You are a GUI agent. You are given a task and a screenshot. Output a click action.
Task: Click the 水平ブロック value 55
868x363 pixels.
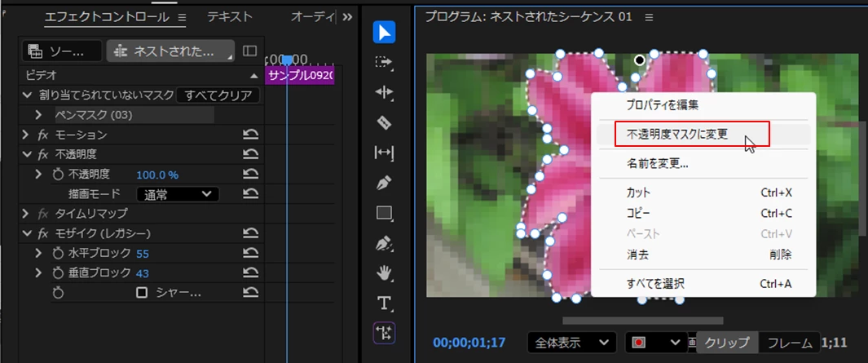pyautogui.click(x=143, y=254)
